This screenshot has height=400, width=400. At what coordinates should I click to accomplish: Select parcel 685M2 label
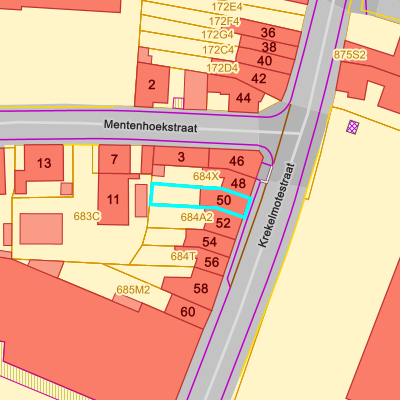click(x=133, y=290)
